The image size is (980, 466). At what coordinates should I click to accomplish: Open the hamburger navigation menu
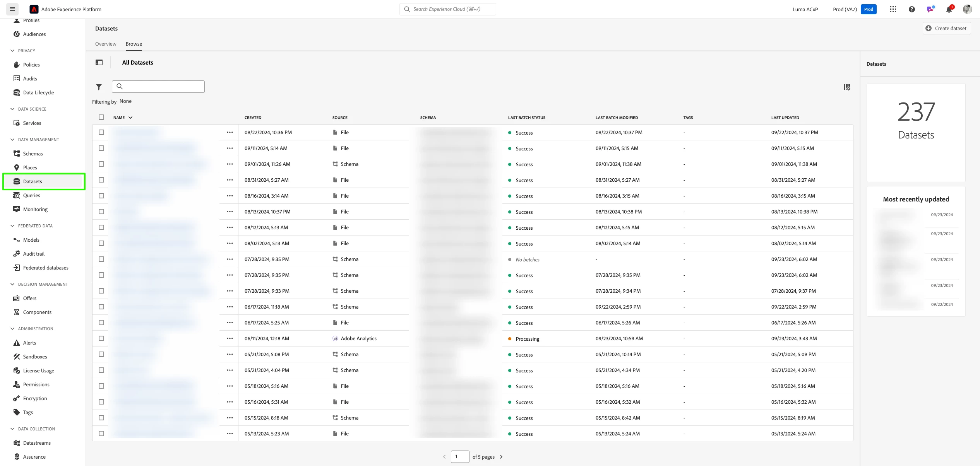coord(12,9)
